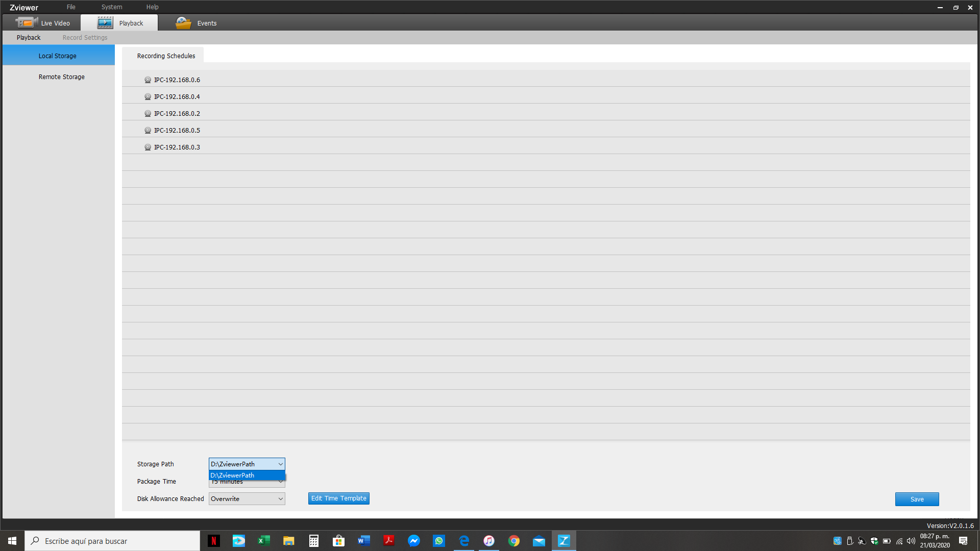Image resolution: width=980 pixels, height=551 pixels.
Task: Open the System menu
Action: [112, 7]
